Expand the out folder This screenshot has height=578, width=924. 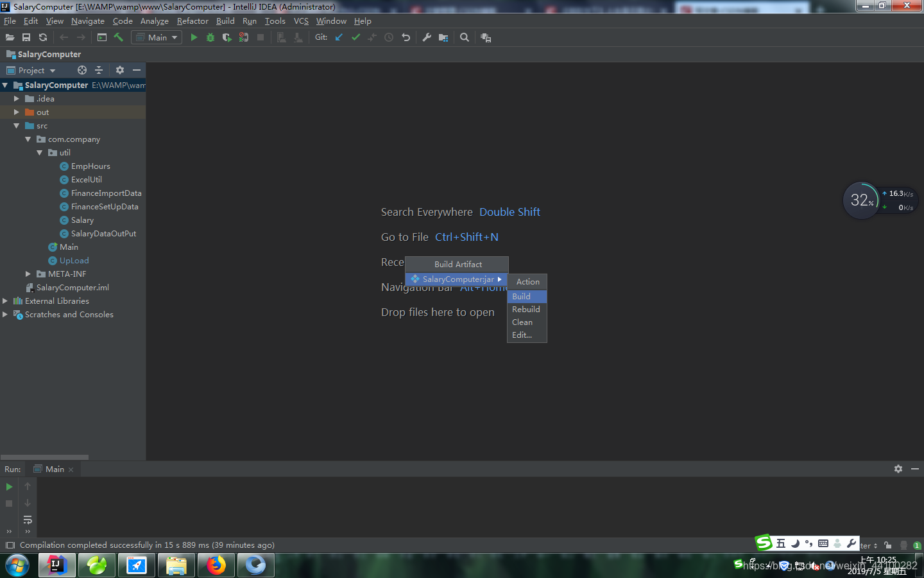pos(17,112)
